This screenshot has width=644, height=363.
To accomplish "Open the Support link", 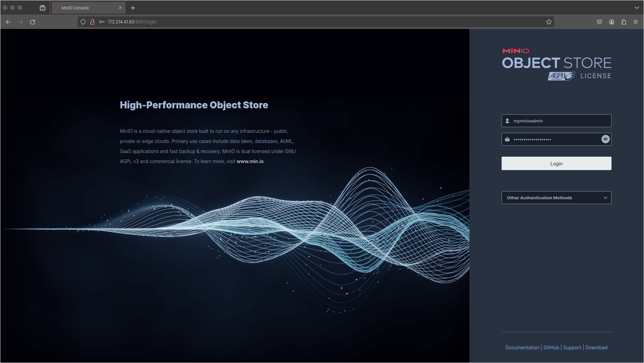I will [x=572, y=348].
